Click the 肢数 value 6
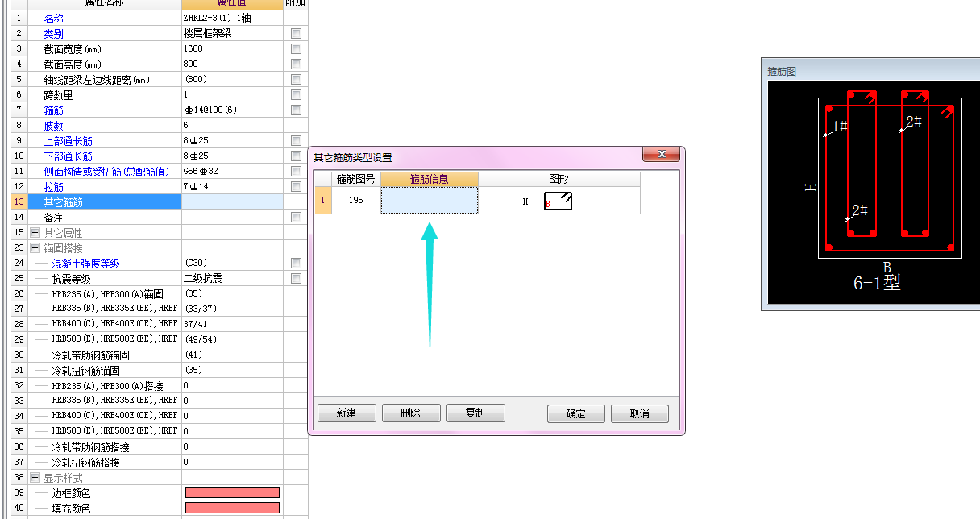The width and height of the screenshot is (980, 519). (x=186, y=126)
